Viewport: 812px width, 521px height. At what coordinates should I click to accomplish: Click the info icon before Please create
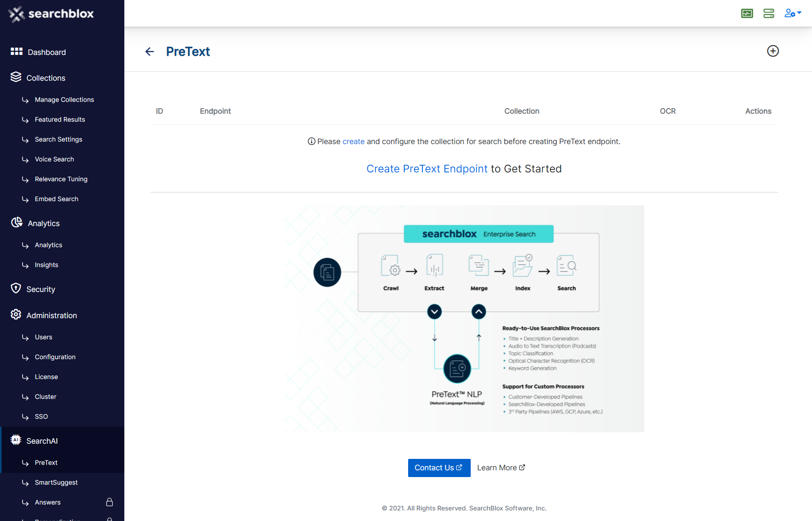pos(311,141)
